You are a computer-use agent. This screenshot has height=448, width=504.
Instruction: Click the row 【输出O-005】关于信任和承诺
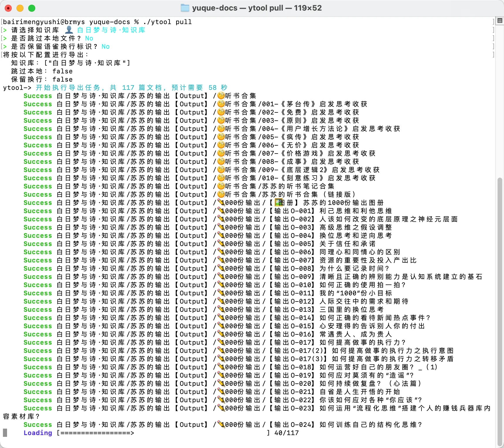pos(199,244)
